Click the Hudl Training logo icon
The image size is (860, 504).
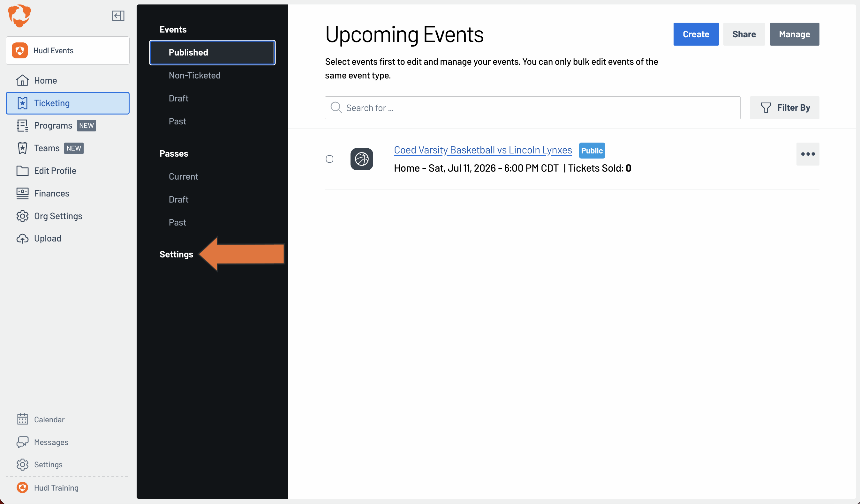(23, 487)
